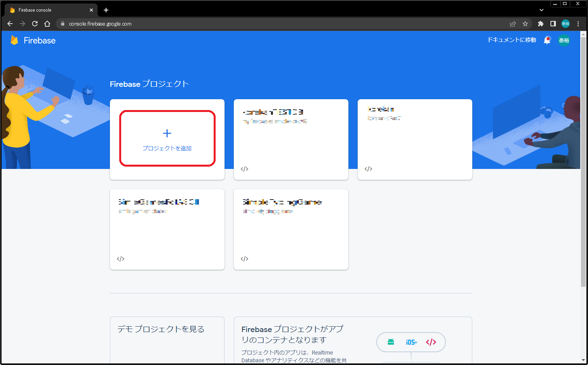The image size is (588, 365).
Task: Click the Firebase プロジェクトがアプリのコンテナとなります heading
Action: pyautogui.click(x=292, y=334)
